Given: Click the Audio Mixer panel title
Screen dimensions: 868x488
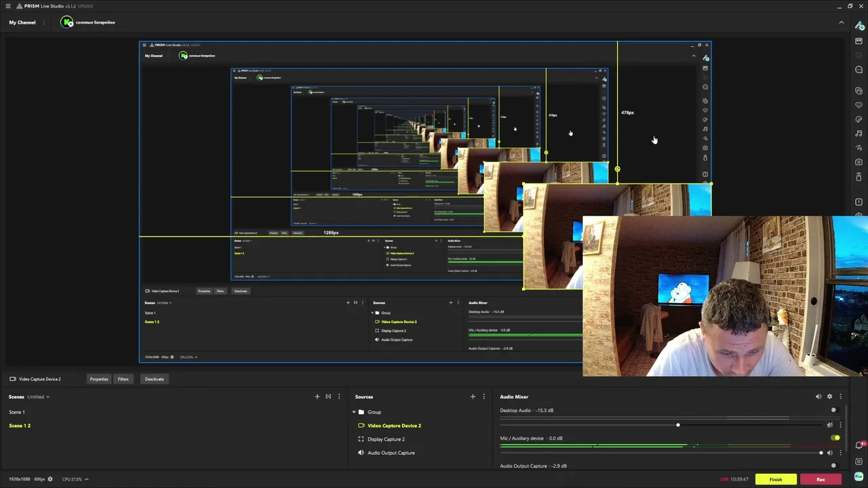Looking at the screenshot, I should (514, 396).
